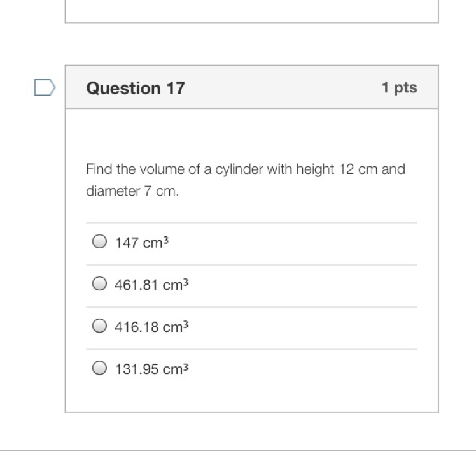Click the "Question 17" heading
The width and height of the screenshot is (476, 451).
pos(136,88)
